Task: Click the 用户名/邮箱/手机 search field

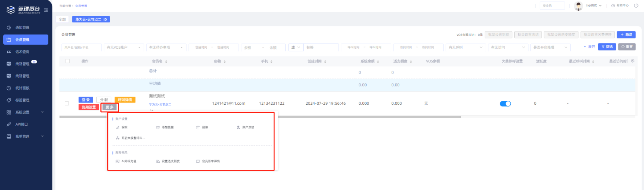Action: coord(81,48)
